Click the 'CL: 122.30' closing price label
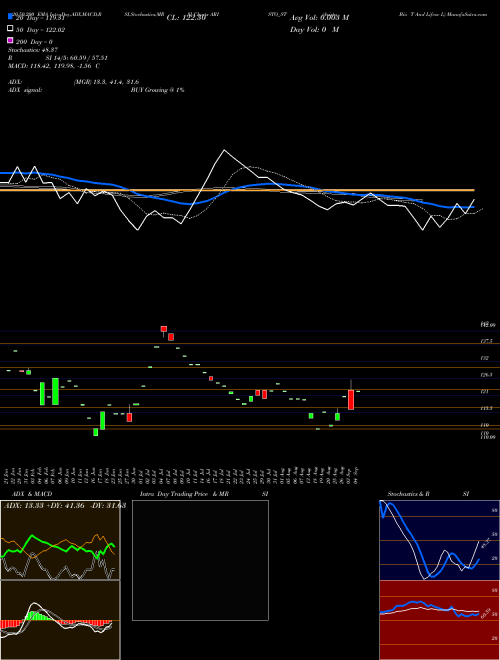The height and width of the screenshot is (660, 500). [x=186, y=18]
